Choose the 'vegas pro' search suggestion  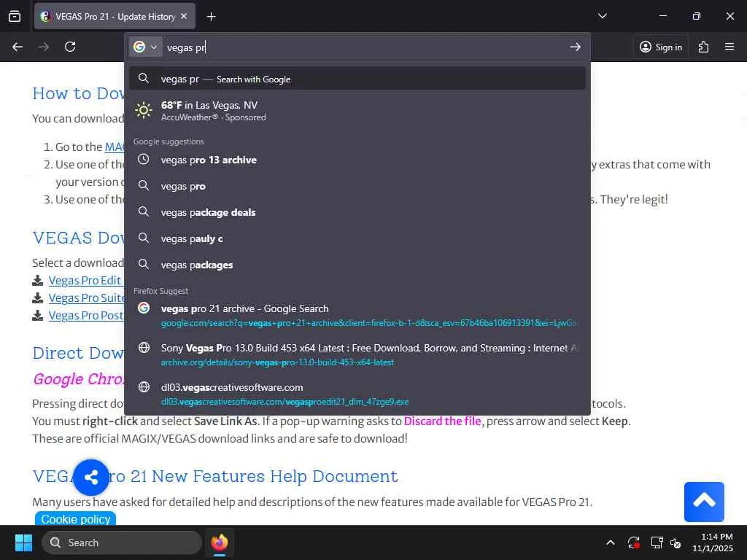[357, 186]
